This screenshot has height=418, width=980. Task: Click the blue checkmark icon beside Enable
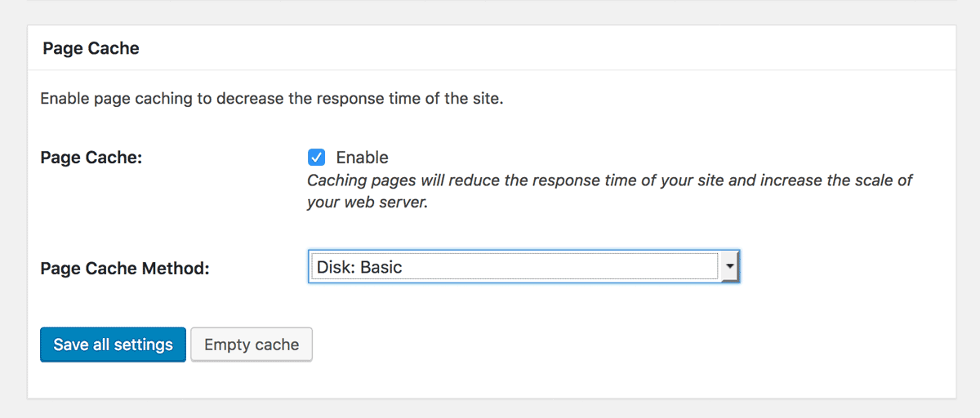316,158
